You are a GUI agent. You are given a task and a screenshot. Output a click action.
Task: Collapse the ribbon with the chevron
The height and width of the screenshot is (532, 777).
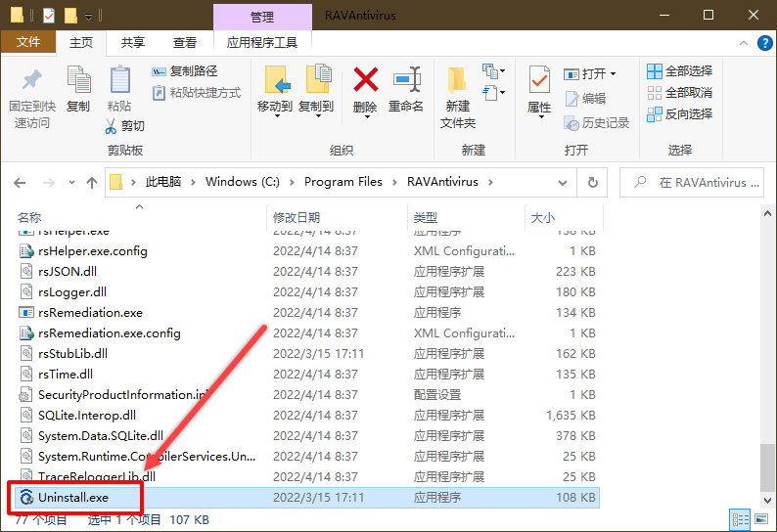(x=744, y=43)
